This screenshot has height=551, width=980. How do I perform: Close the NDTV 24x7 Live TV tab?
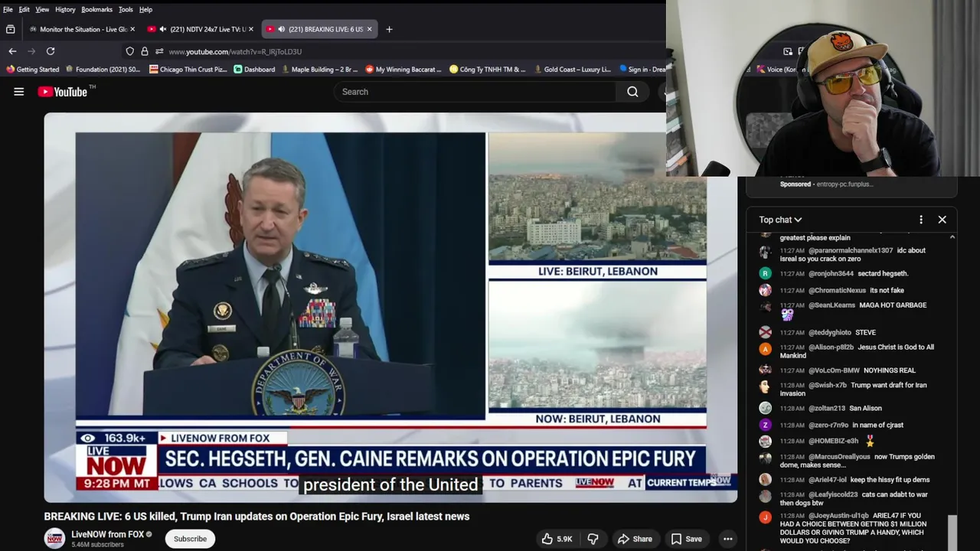(x=251, y=29)
